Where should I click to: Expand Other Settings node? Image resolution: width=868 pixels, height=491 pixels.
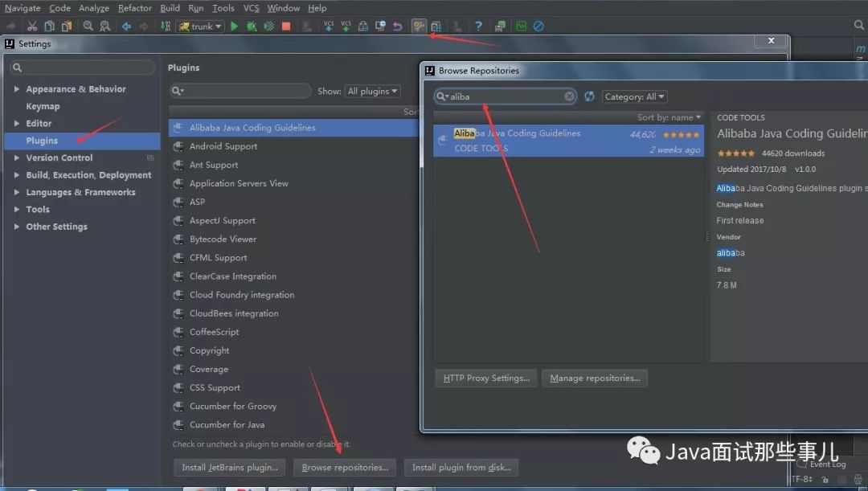pyautogui.click(x=17, y=227)
